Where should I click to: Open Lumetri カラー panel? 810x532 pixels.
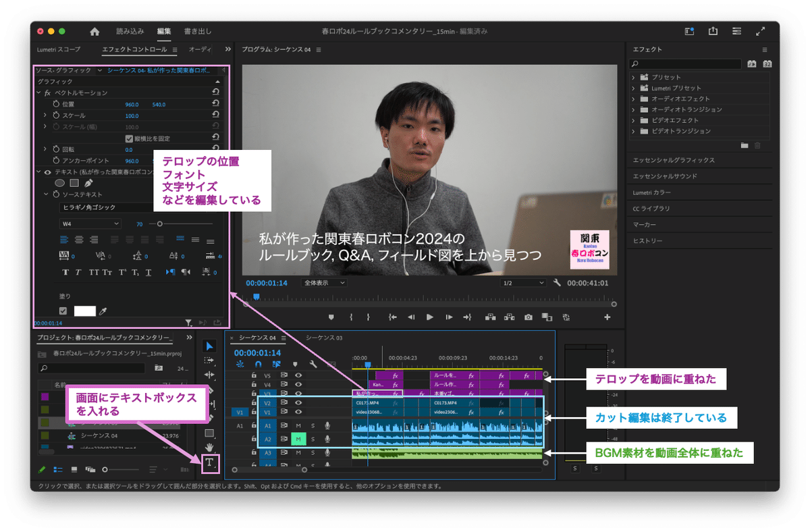pyautogui.click(x=651, y=192)
